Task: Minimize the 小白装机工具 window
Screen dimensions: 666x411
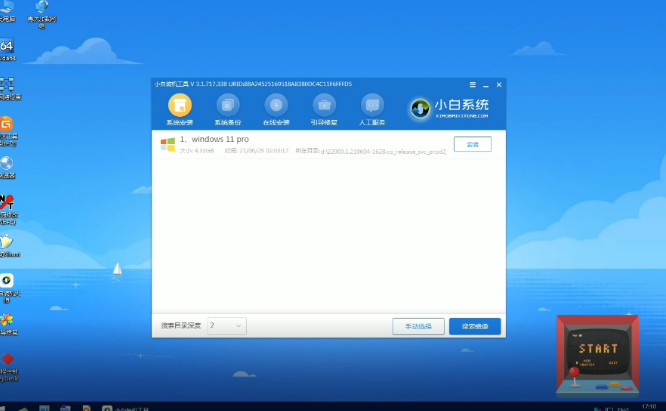Action: [486, 85]
